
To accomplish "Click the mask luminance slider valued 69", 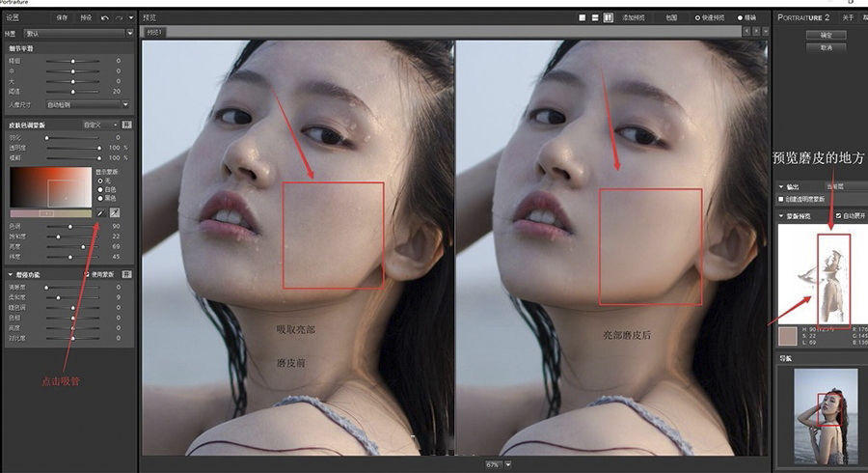I will pos(72,246).
